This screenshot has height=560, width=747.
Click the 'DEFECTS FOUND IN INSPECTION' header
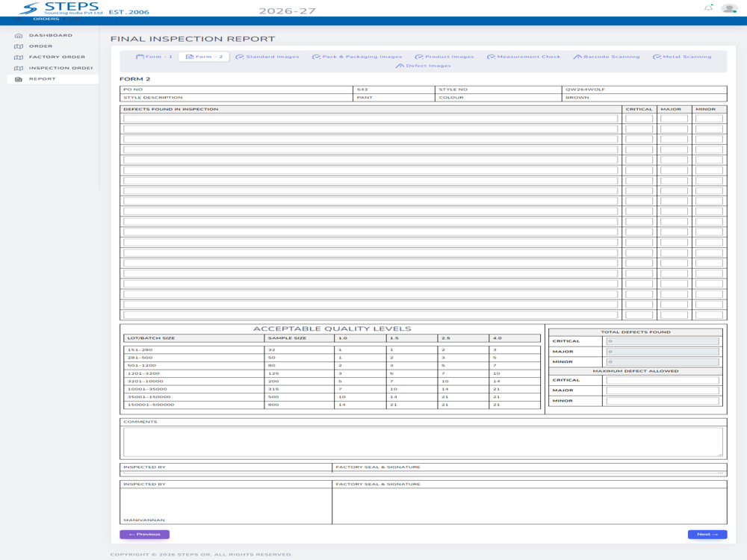170,110
